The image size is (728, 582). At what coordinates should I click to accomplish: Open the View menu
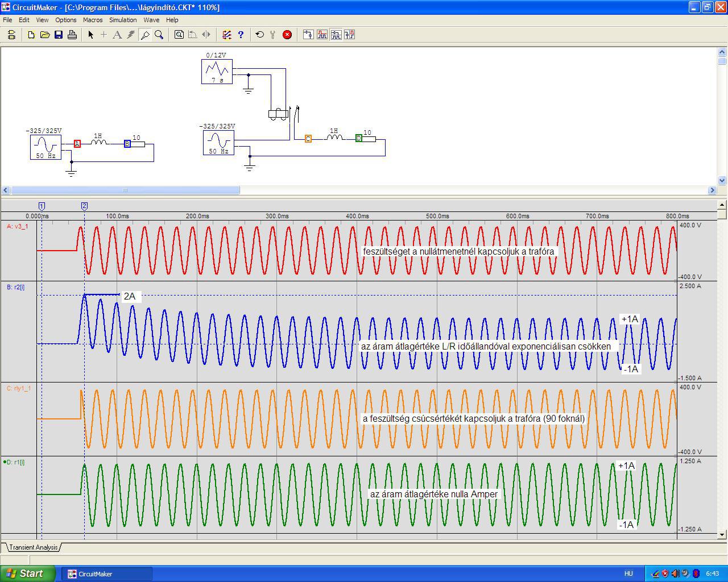42,20
